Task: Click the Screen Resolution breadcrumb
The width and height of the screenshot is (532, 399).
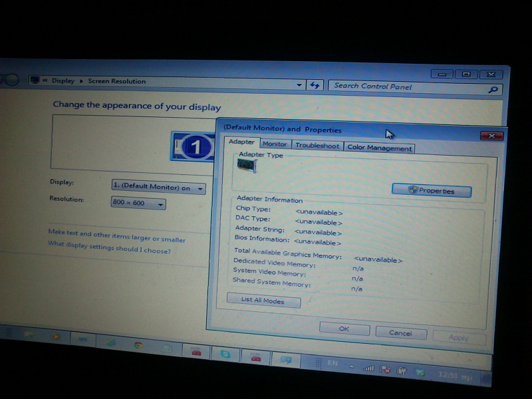Action: [117, 81]
